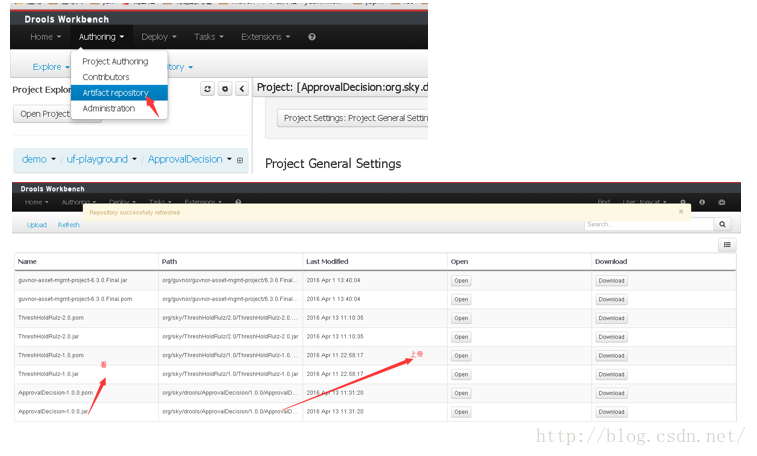Screen dimensions: 757x456
Task: Open the Authoring menu in the Project Authoring window
Action: point(101,37)
